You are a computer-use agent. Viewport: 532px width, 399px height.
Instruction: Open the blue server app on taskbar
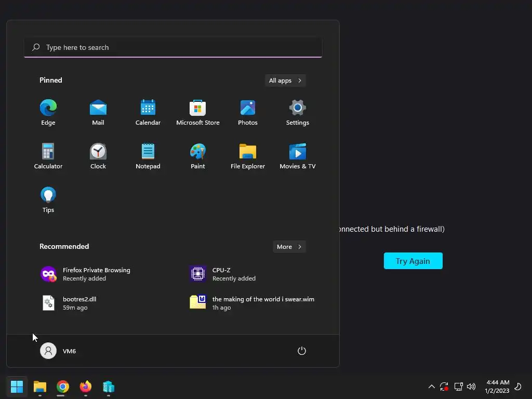coord(109,387)
